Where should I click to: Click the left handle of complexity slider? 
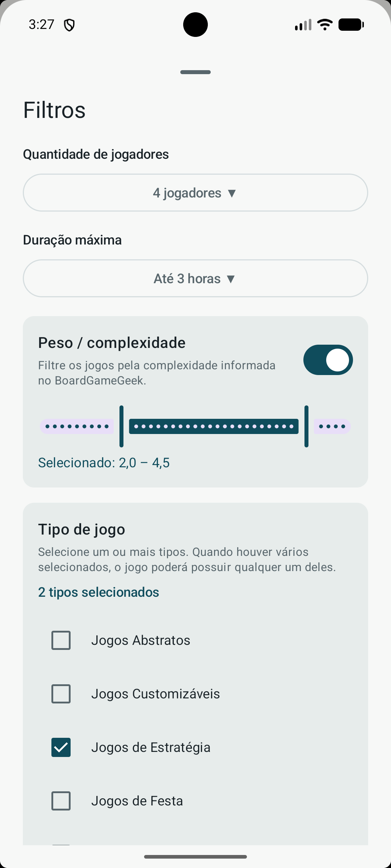click(x=121, y=426)
